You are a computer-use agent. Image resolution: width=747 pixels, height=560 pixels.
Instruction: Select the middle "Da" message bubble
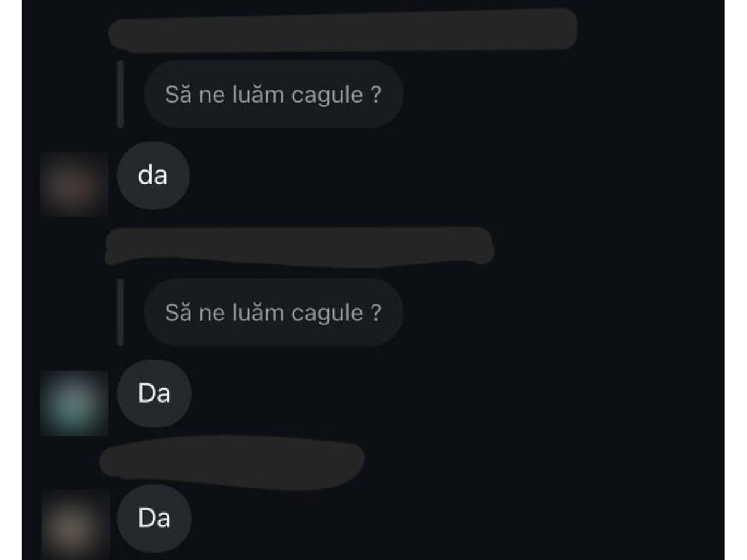coord(154,394)
